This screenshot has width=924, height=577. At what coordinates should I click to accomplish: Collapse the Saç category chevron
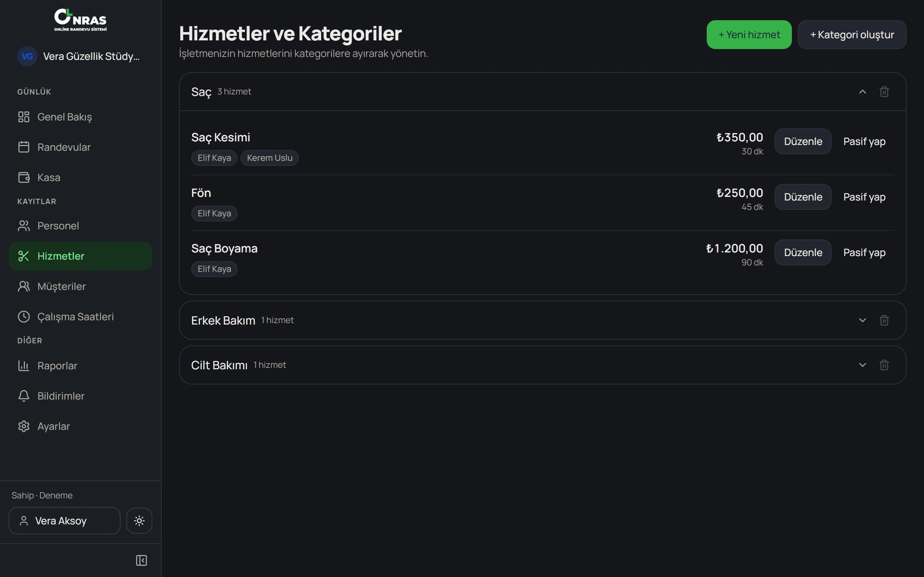click(863, 92)
